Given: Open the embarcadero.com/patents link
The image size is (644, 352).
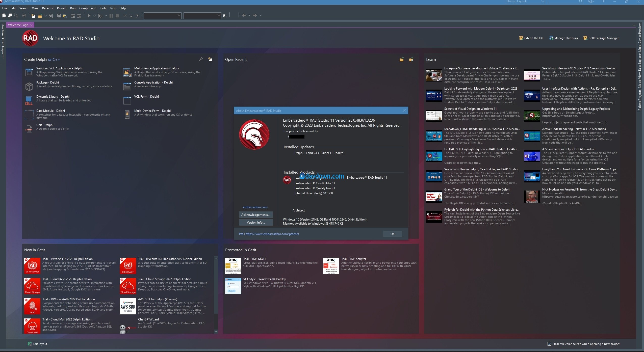Looking at the screenshot, I should click(x=272, y=234).
